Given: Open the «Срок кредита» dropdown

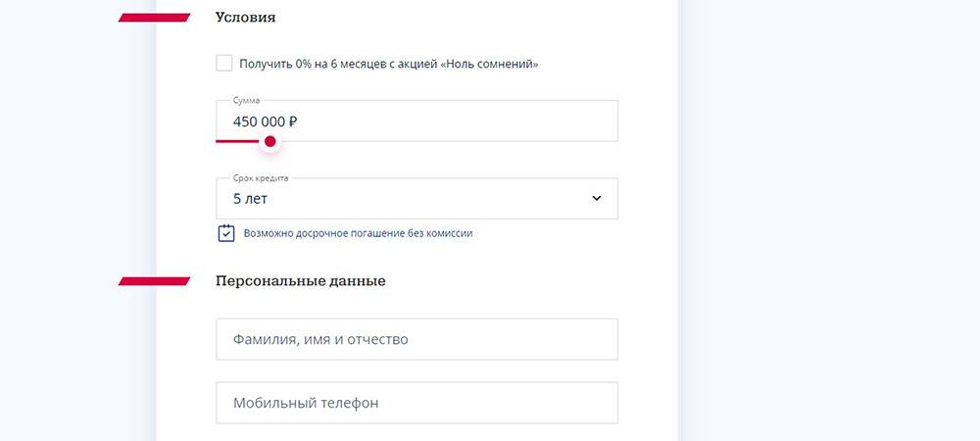Looking at the screenshot, I should tap(416, 199).
